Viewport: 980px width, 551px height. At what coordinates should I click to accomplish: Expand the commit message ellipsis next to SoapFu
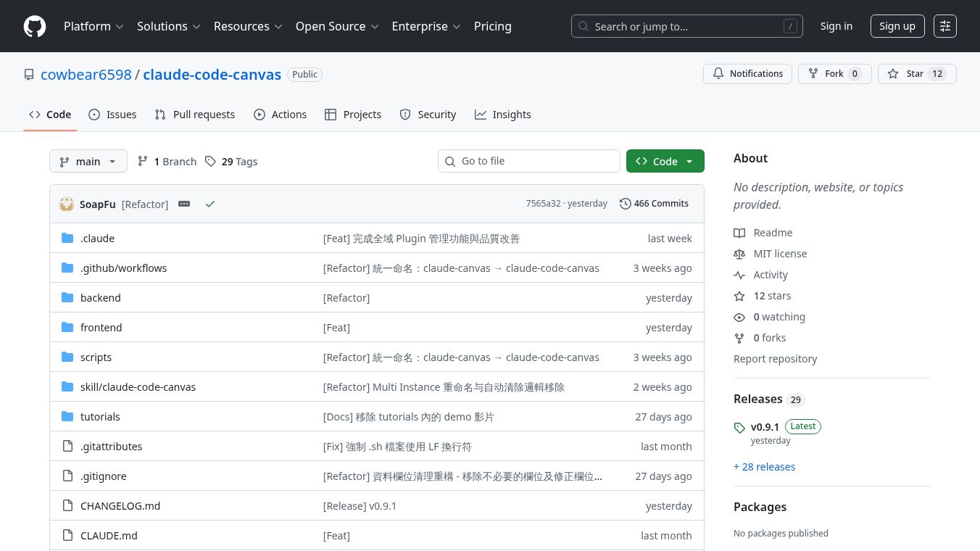(184, 204)
